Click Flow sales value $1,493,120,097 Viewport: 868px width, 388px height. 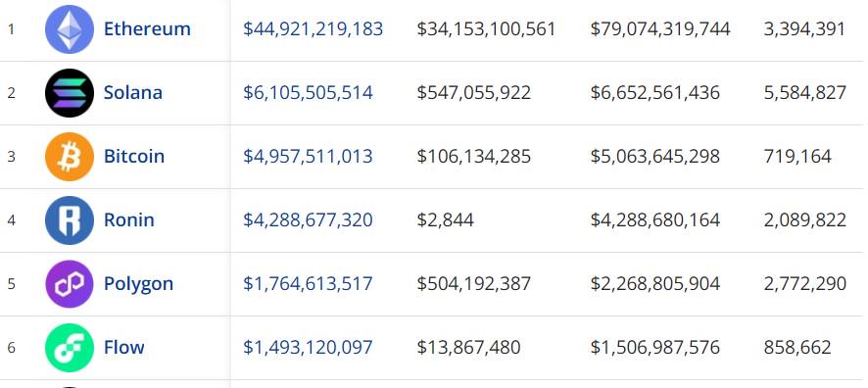point(308,348)
